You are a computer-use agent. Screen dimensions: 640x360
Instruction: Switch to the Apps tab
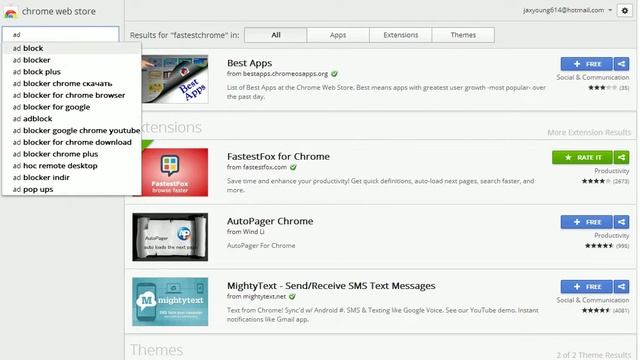(338, 35)
